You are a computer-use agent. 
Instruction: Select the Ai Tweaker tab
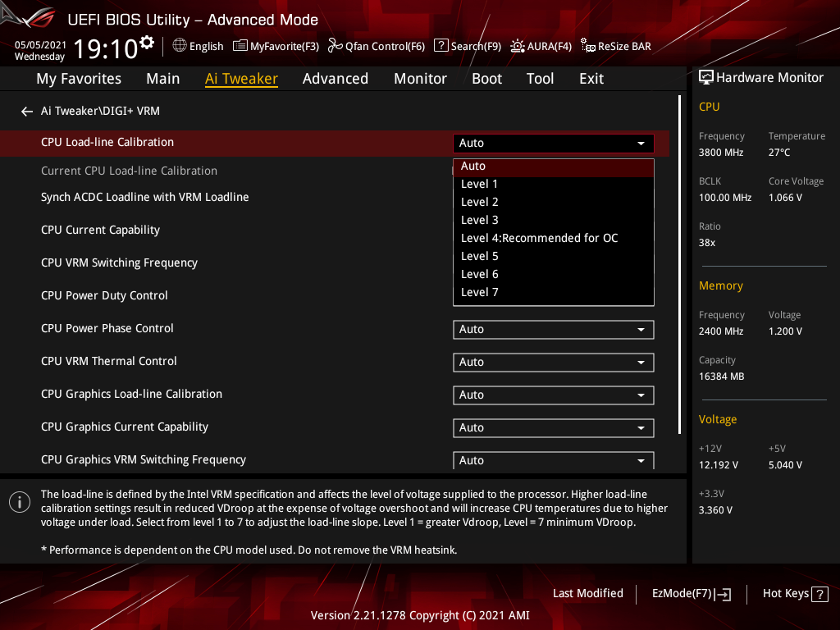[x=241, y=79]
